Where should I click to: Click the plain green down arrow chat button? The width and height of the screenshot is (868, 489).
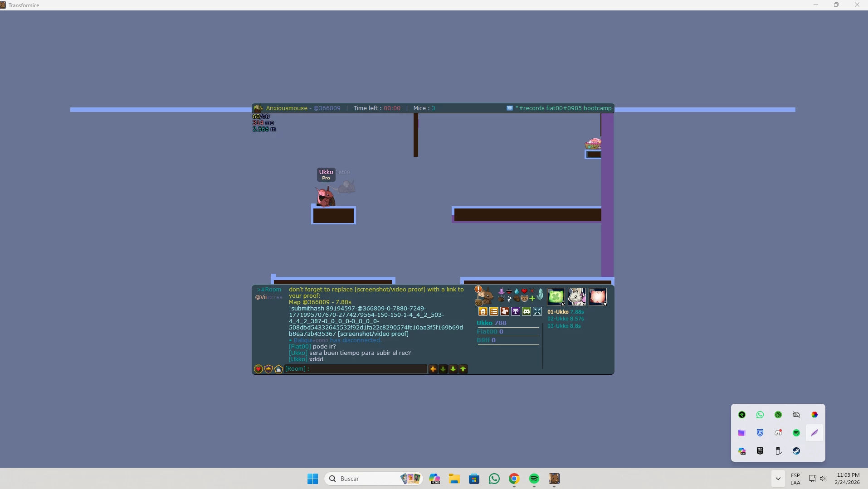pyautogui.click(x=453, y=369)
